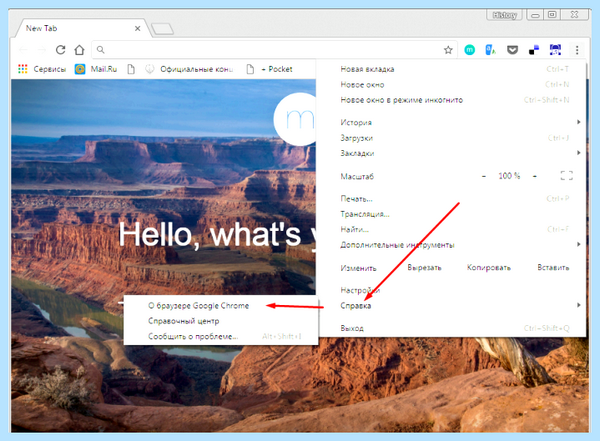Choose Трансляция... from the menu
Screen dimensions: 600x441
452,214
